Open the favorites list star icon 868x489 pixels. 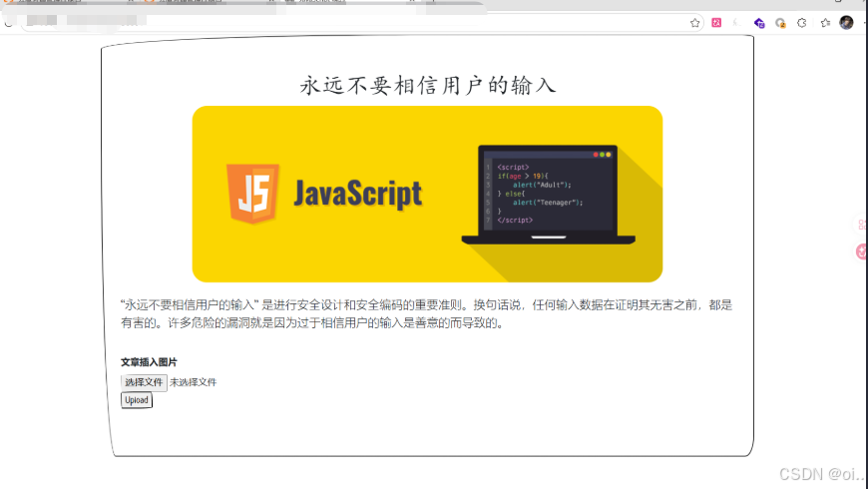(825, 23)
